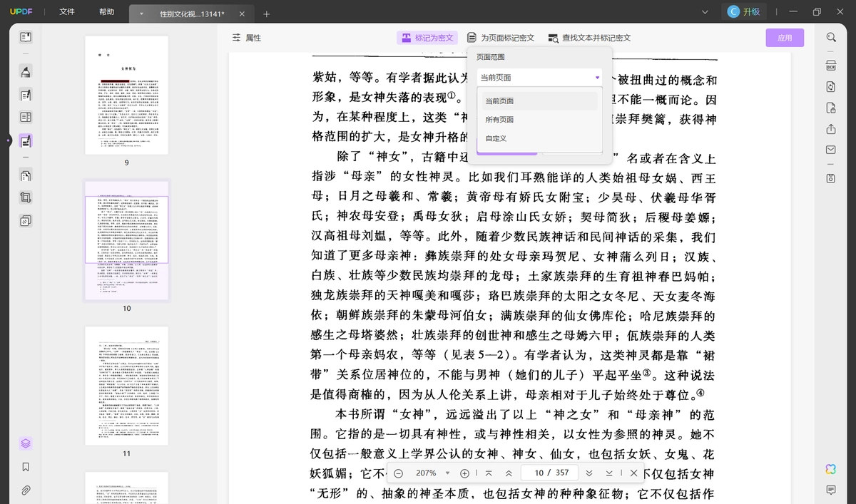
Task: Choose 自定义 in the range list
Action: [x=539, y=138]
